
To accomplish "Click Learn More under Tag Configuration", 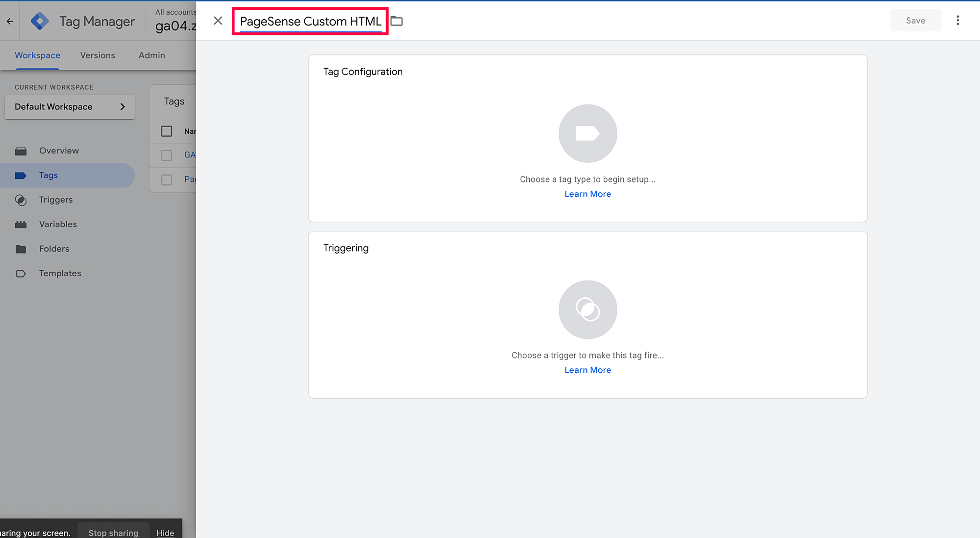I will coord(588,194).
